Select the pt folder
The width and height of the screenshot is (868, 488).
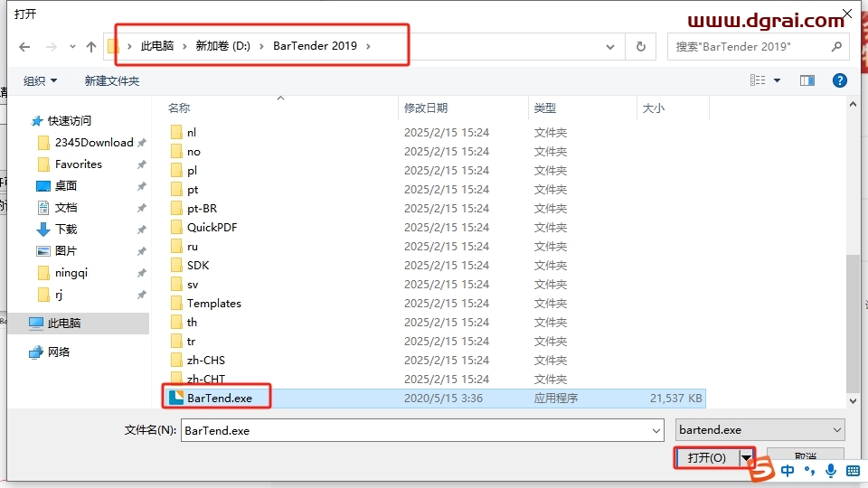[192, 190]
